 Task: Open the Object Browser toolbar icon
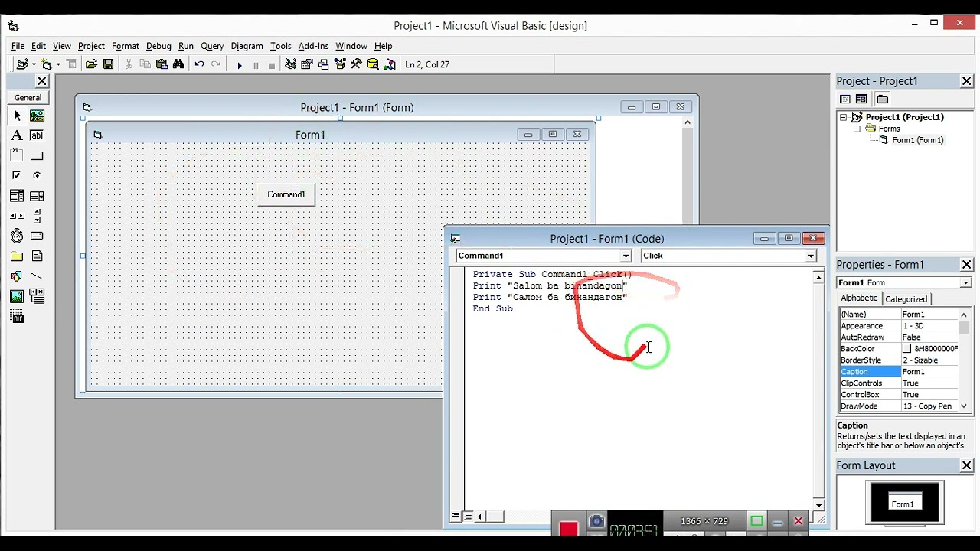pyautogui.click(x=340, y=64)
